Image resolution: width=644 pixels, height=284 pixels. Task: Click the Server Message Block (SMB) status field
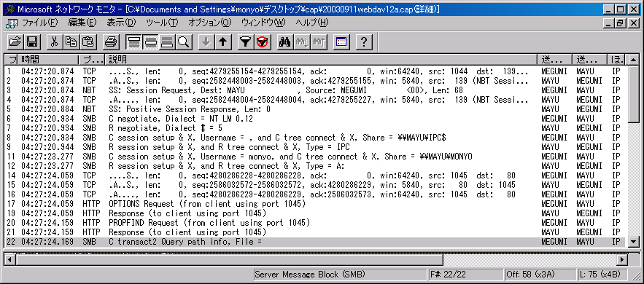tap(340, 274)
